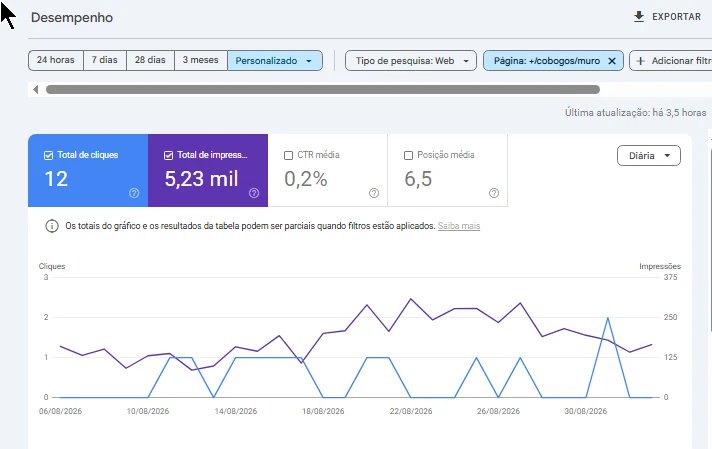Select the 7 dias range
The height and width of the screenshot is (449, 712).
pyautogui.click(x=105, y=60)
